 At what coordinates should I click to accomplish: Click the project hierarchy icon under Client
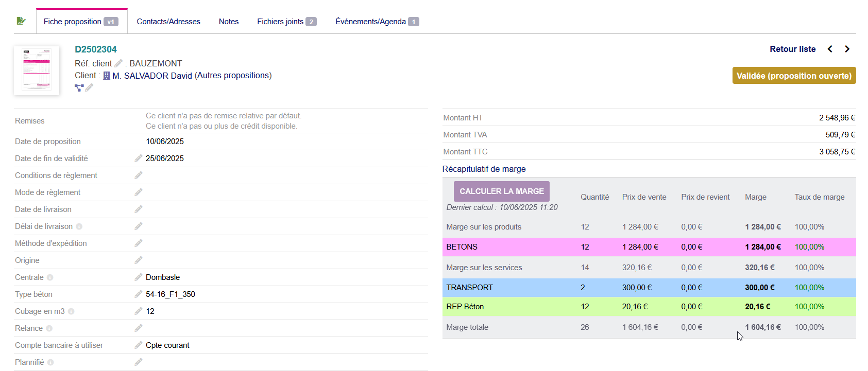point(79,88)
